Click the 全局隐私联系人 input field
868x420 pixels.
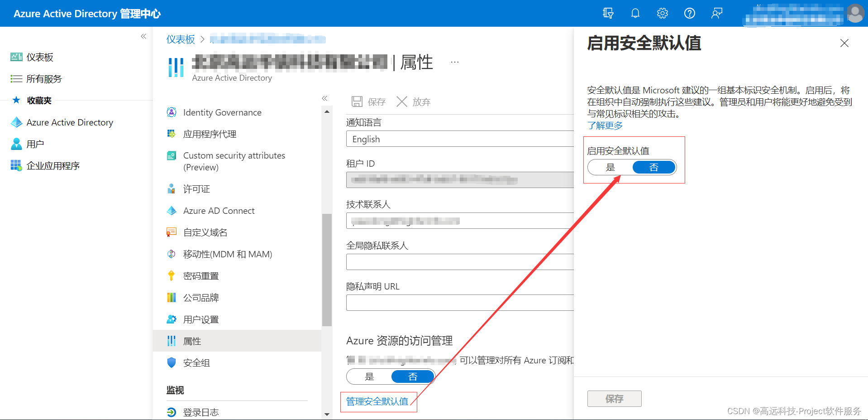tap(460, 262)
